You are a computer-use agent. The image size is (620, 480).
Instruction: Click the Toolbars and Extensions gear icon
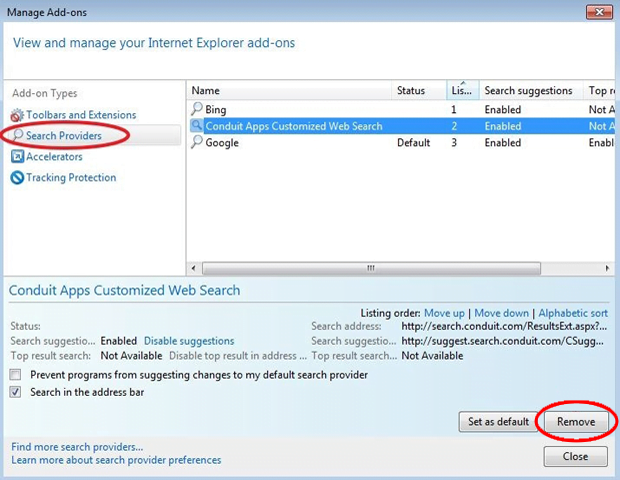click(x=17, y=115)
